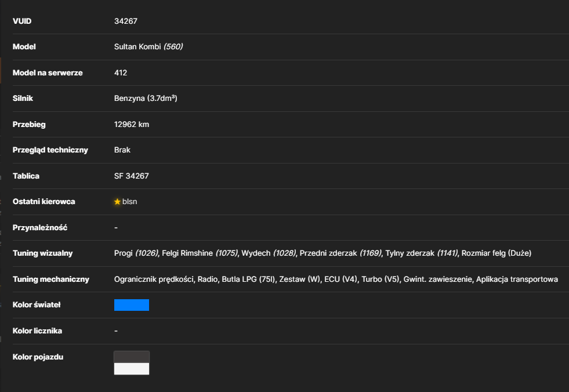The height and width of the screenshot is (392, 569).
Task: Select the blue Kolor świateł swatch
Action: point(131,305)
